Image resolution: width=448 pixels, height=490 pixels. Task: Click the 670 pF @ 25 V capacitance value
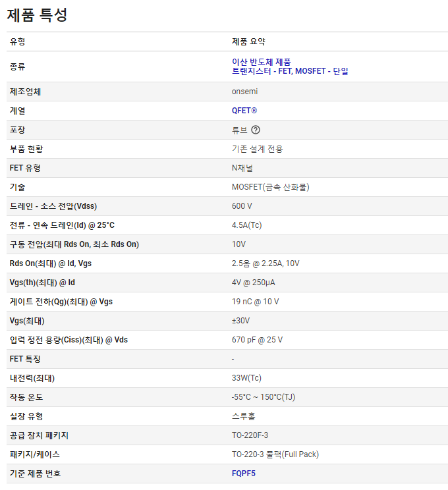(x=257, y=340)
